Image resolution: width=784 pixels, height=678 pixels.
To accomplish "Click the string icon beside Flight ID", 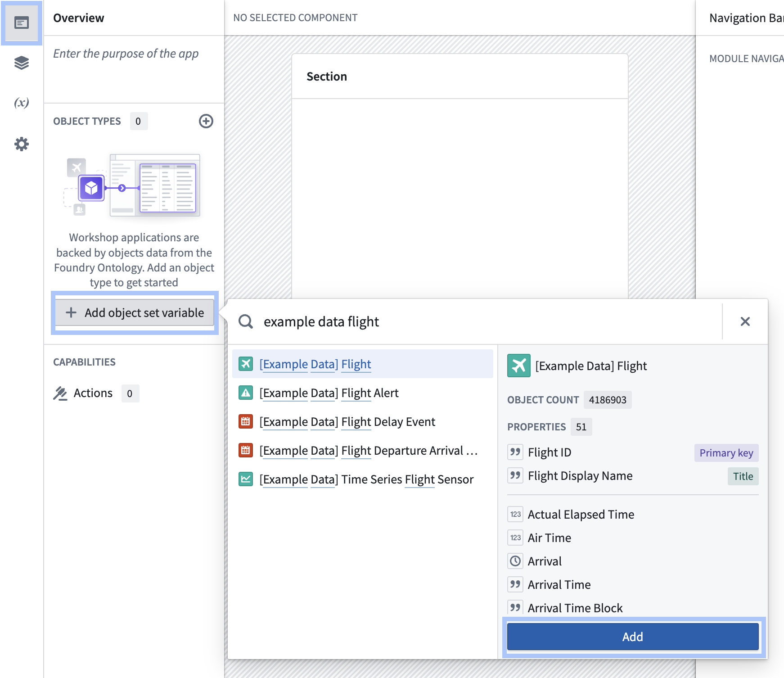I will [515, 452].
